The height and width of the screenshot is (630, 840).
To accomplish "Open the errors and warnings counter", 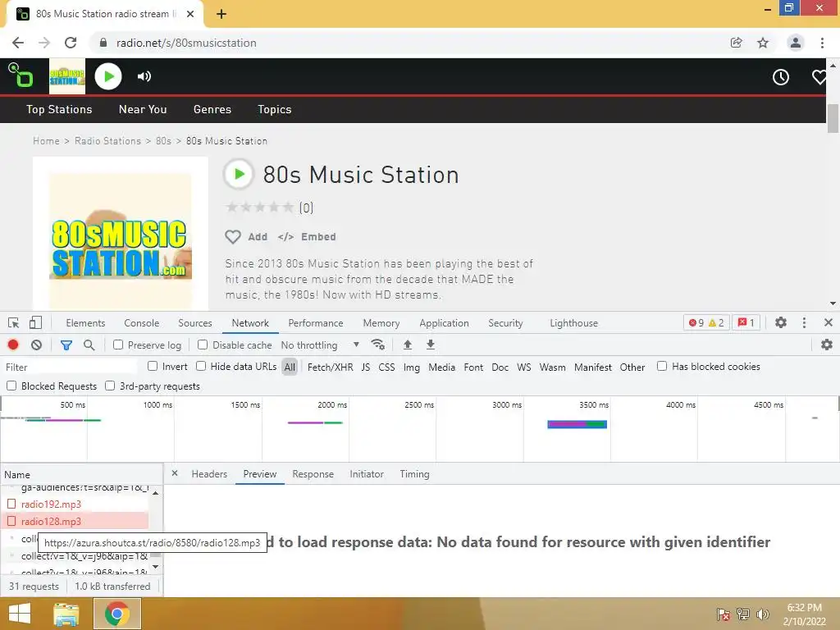I will tap(706, 322).
